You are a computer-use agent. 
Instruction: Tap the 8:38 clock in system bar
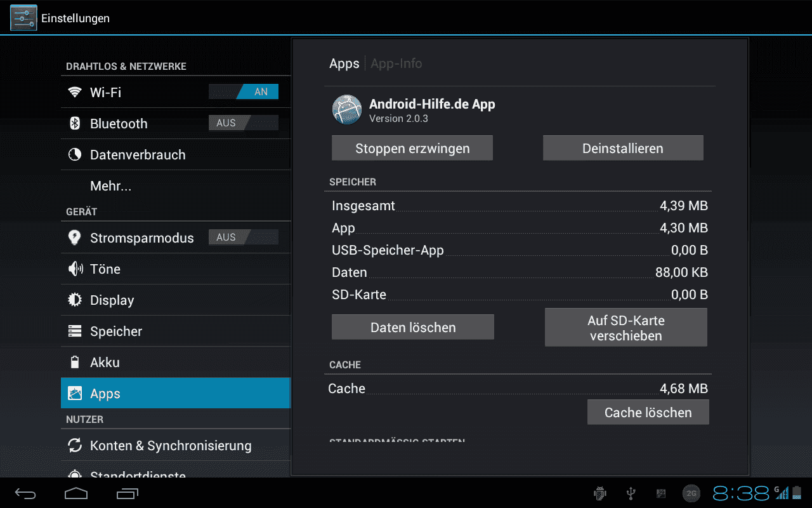(x=741, y=493)
